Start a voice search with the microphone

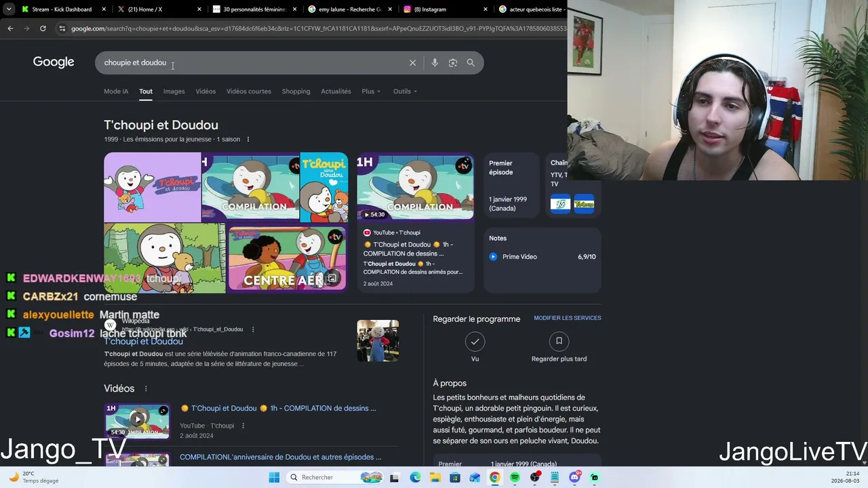[435, 62]
